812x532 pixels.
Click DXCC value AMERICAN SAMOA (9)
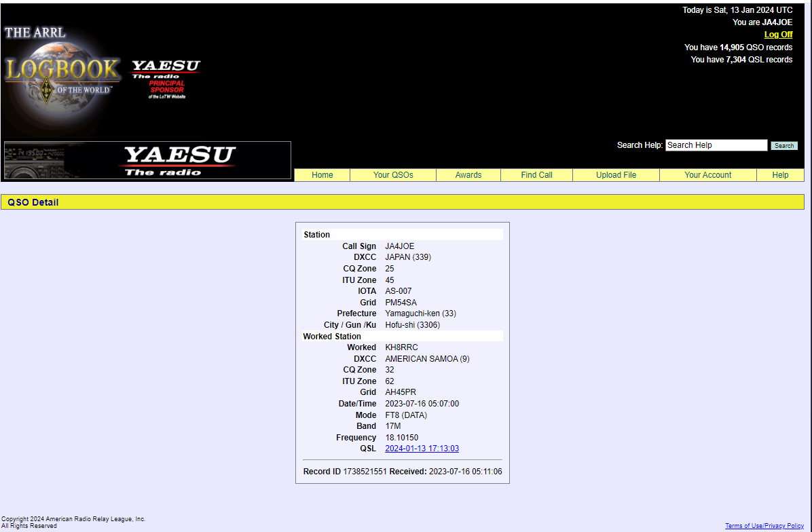click(x=427, y=359)
